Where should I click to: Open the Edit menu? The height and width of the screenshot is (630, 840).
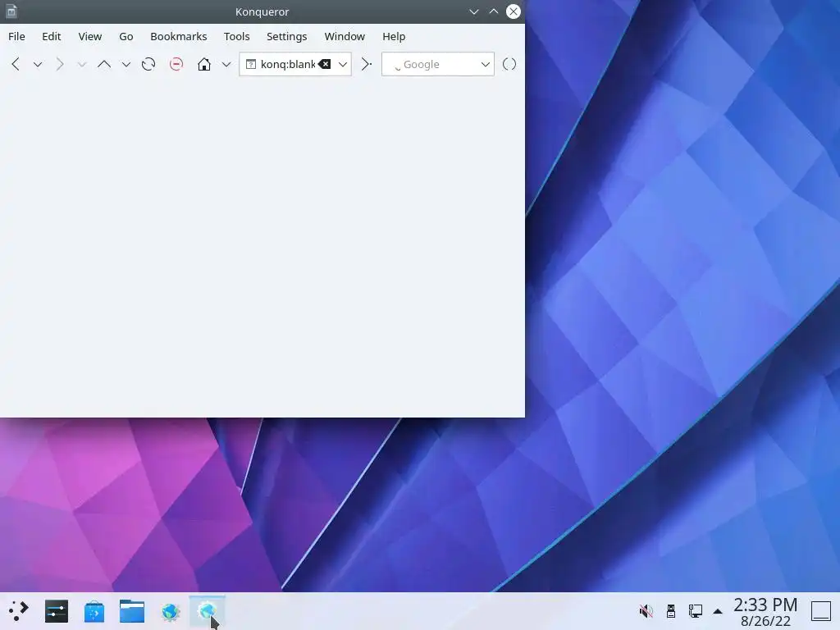(52, 36)
